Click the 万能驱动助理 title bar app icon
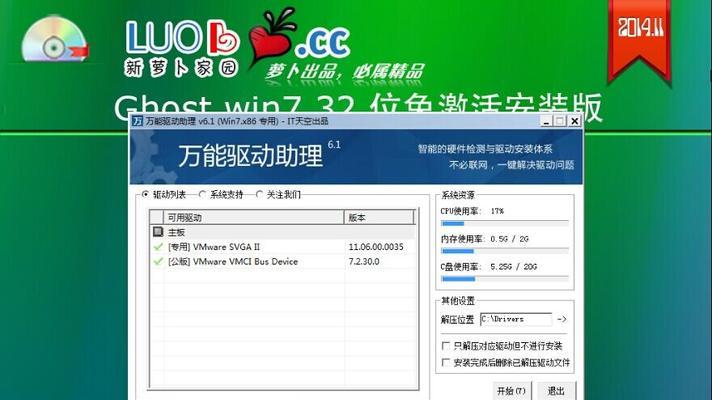 [x=137, y=121]
